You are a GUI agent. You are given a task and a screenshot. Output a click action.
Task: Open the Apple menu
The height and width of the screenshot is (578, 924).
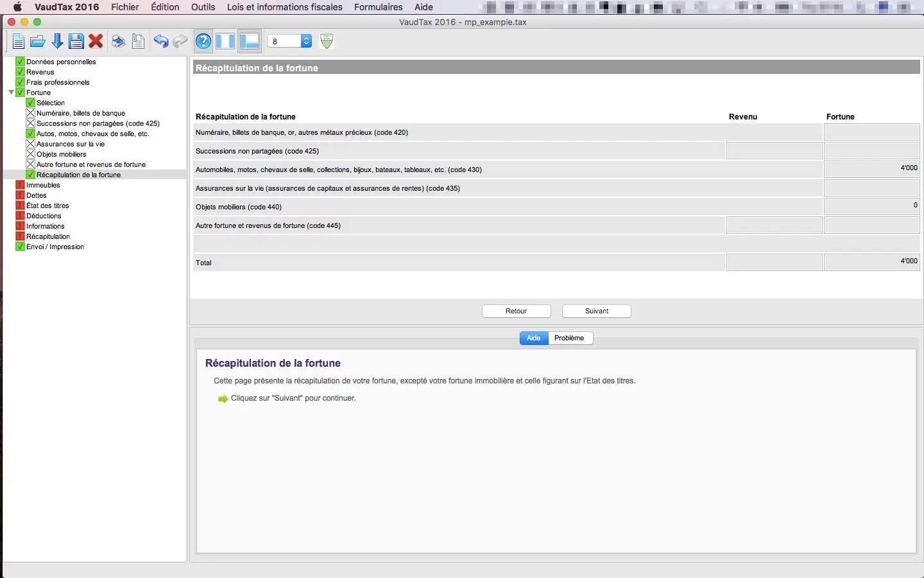(x=17, y=7)
